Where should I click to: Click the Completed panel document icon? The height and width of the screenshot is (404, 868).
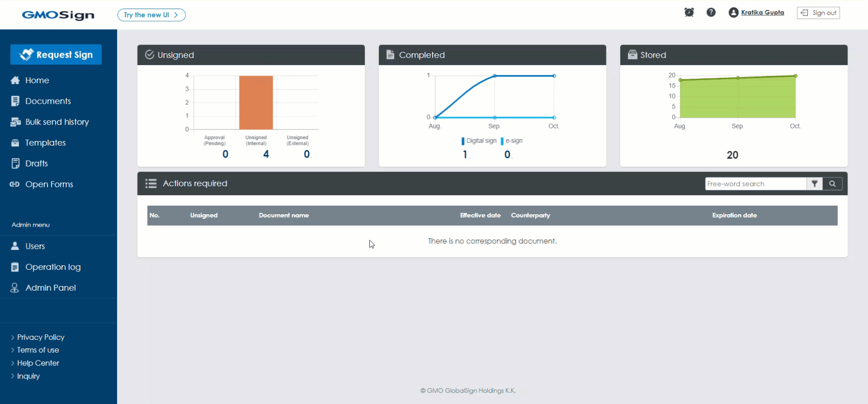coord(390,55)
